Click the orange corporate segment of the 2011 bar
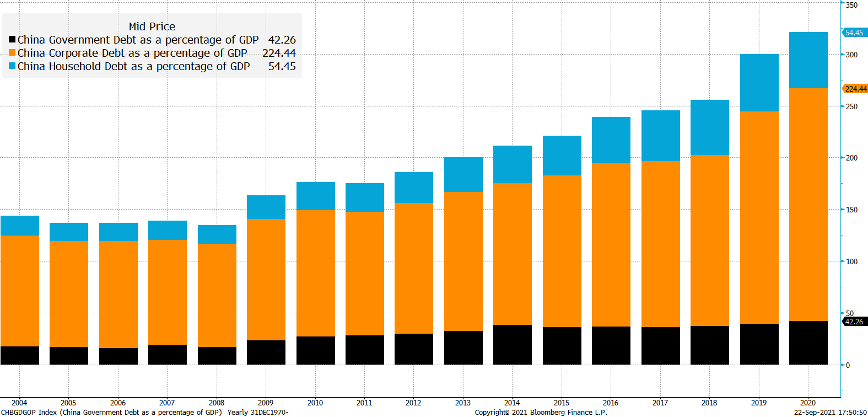 365,274
